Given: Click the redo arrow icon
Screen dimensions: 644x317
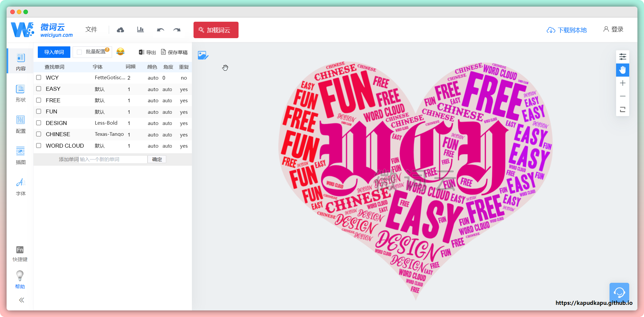Looking at the screenshot, I should (177, 30).
